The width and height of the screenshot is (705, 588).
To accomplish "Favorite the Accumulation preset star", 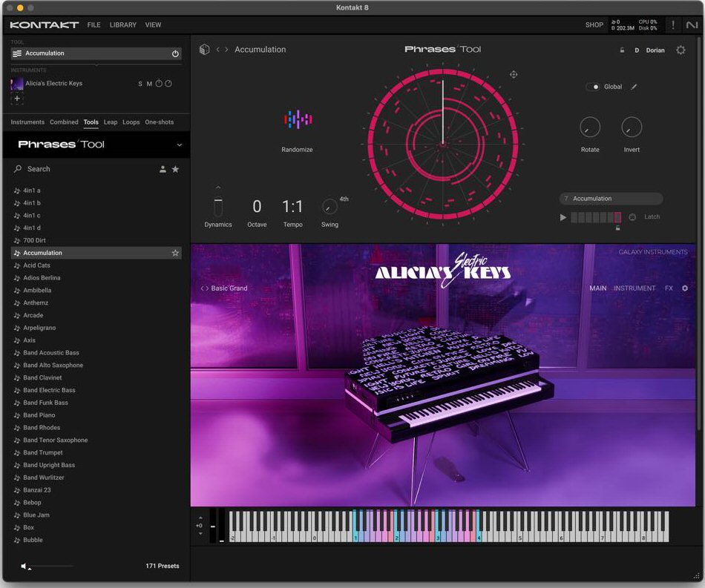I will (175, 253).
